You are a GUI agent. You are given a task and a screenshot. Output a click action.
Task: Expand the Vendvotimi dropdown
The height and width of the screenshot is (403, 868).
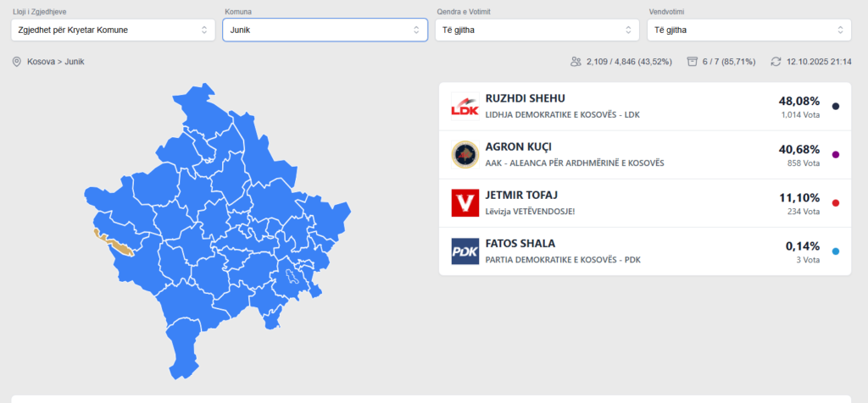(748, 30)
